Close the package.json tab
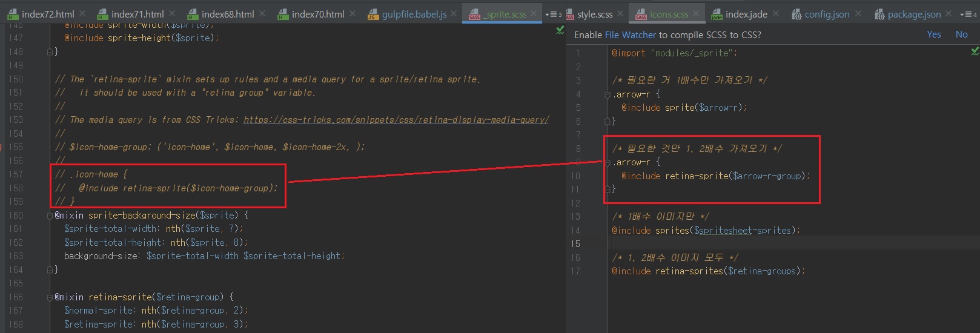The width and height of the screenshot is (980, 333). tap(949, 13)
